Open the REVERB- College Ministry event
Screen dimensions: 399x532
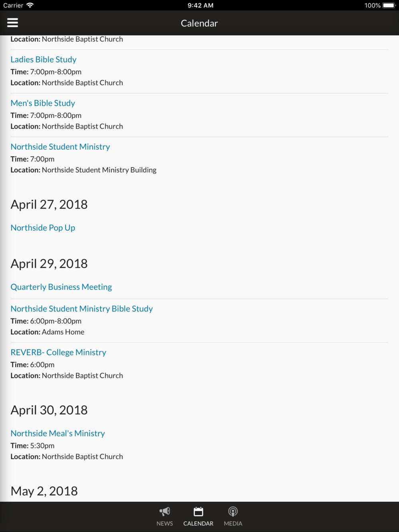58,353
